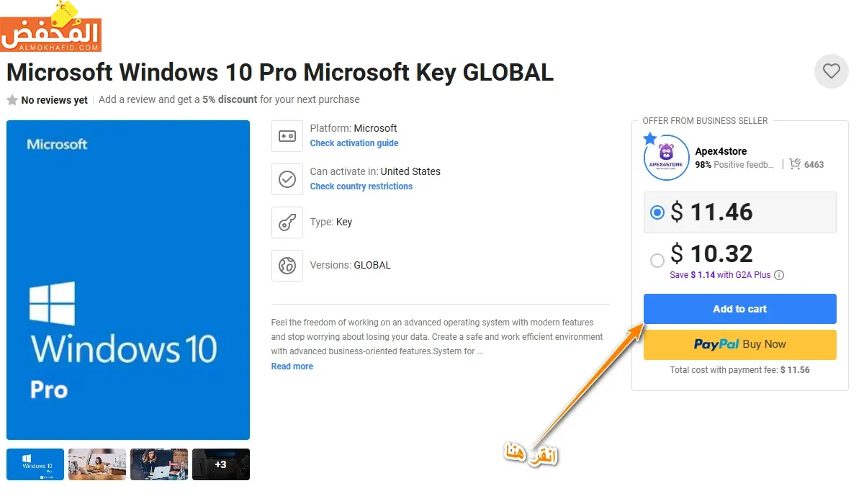Image resolution: width=864 pixels, height=504 pixels.
Task: Show more images via +3 thumbnail
Action: [x=220, y=464]
